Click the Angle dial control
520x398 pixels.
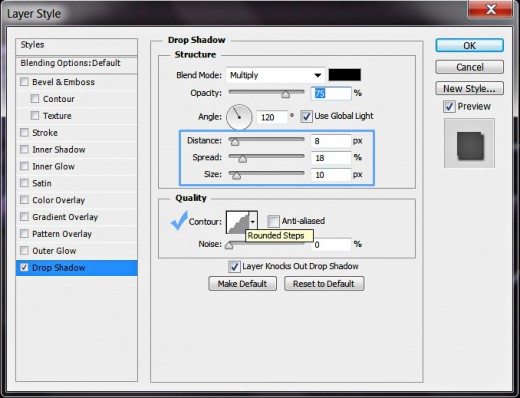[x=239, y=117]
